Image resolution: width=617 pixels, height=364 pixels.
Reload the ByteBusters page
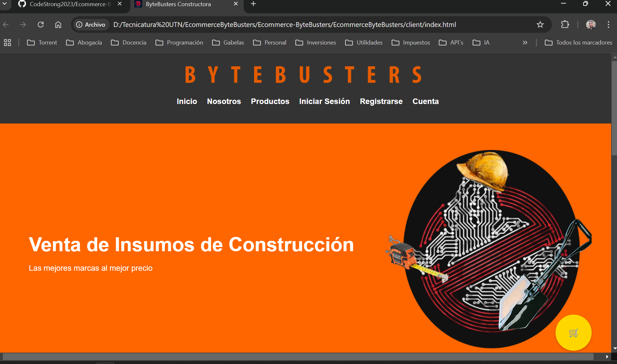(x=40, y=24)
